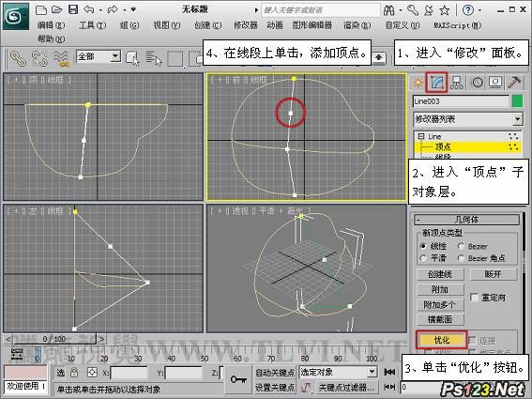
Task: Open the 创建(C) menu
Action: pos(208,25)
